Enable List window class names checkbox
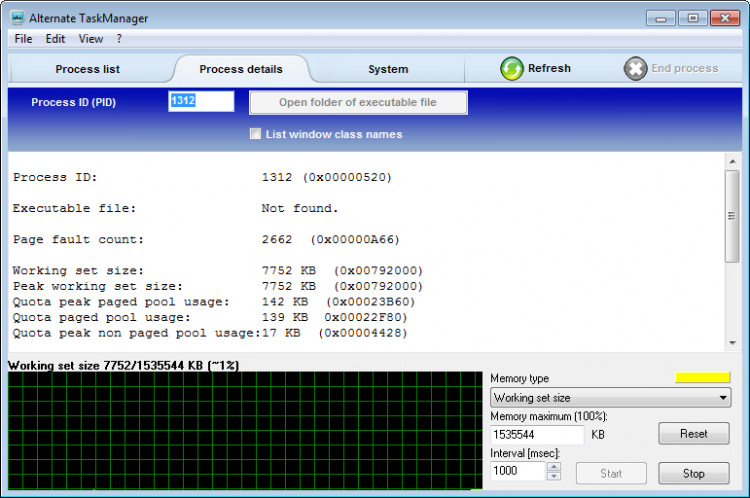 255,134
